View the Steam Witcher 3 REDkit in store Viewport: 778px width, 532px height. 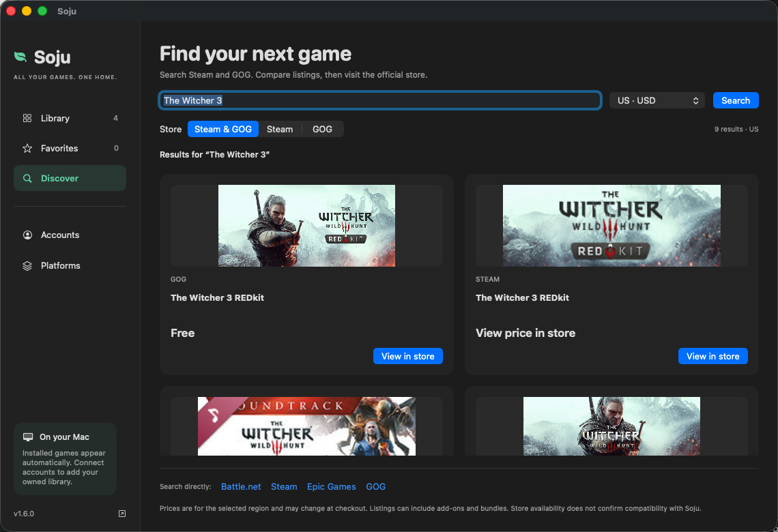pyautogui.click(x=712, y=356)
